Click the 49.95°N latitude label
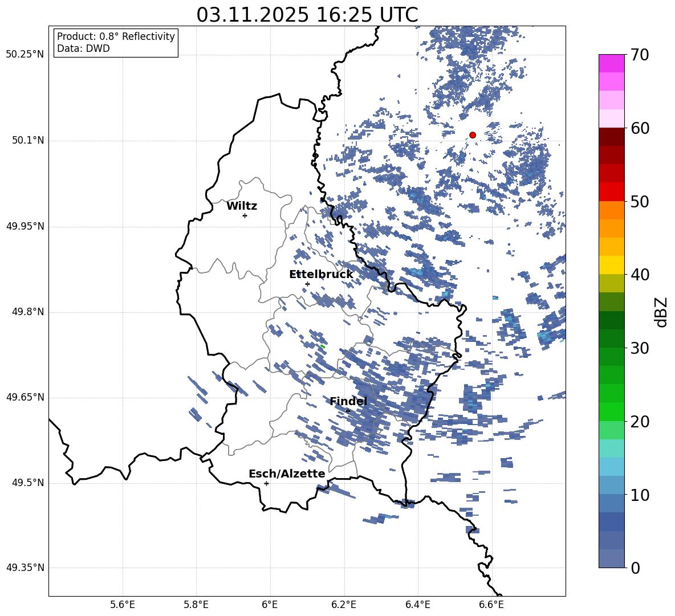The height and width of the screenshot is (616, 675). [x=25, y=226]
